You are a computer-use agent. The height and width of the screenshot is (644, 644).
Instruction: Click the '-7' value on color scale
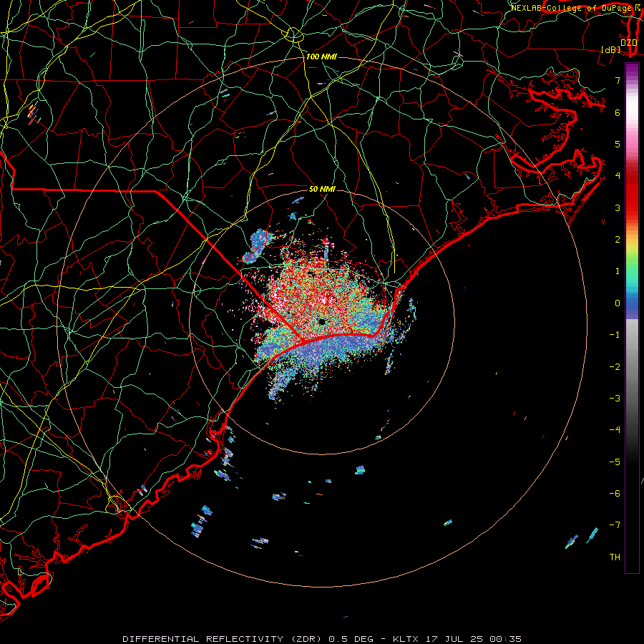pos(615,525)
